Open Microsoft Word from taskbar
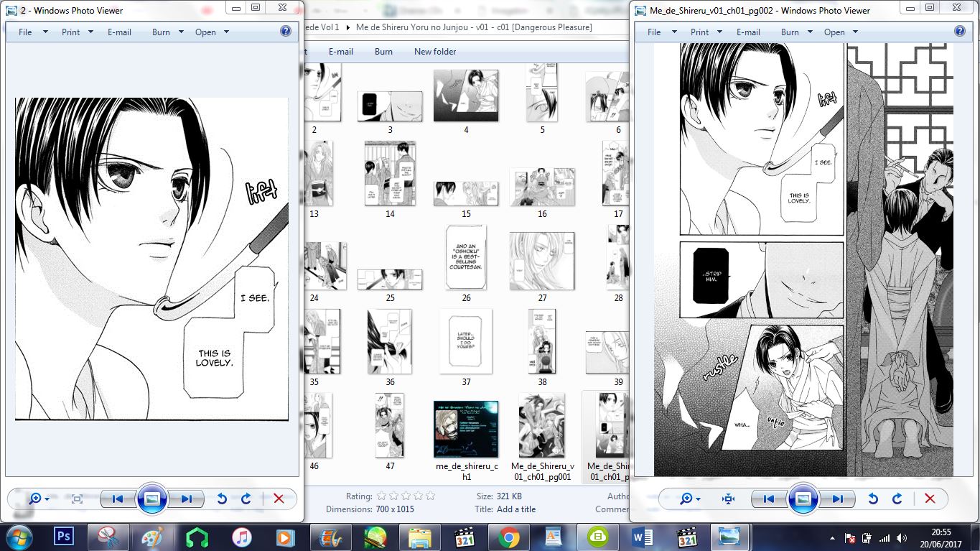 click(643, 537)
